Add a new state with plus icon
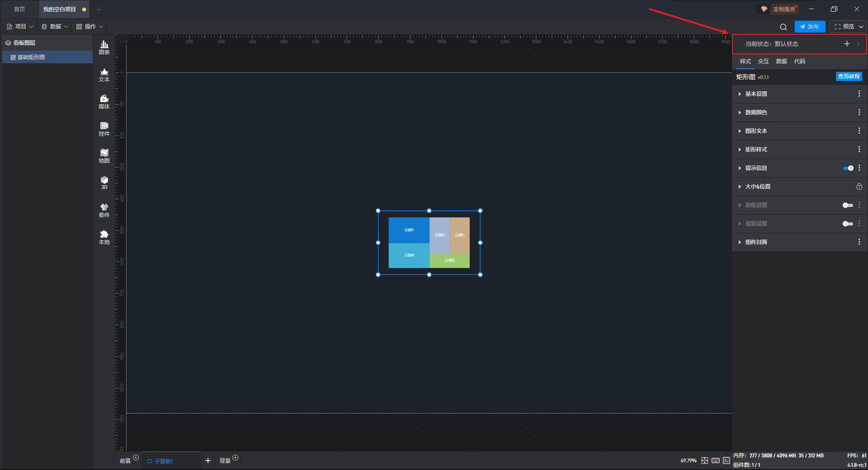Viewport: 868px width, 470px height. pos(847,44)
